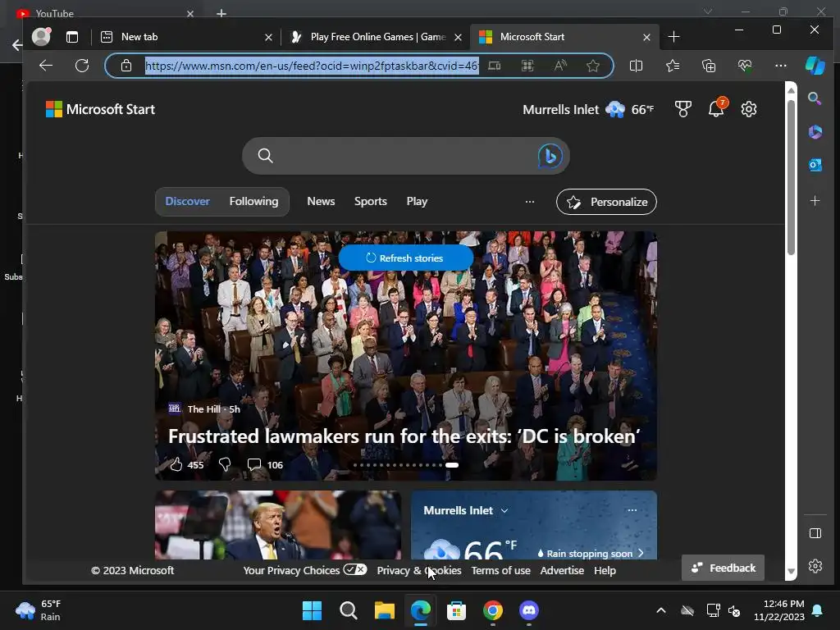Click the msn.com address bar URL
Screen dimensions: 840x630
pos(312,66)
